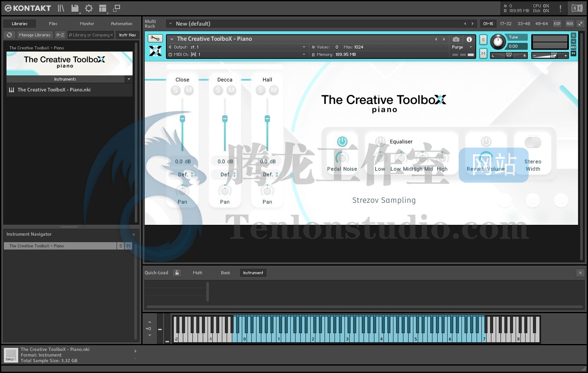588x373 pixels.
Task: Open Multi Rack preset dropdown New (default)
Action: coord(313,23)
